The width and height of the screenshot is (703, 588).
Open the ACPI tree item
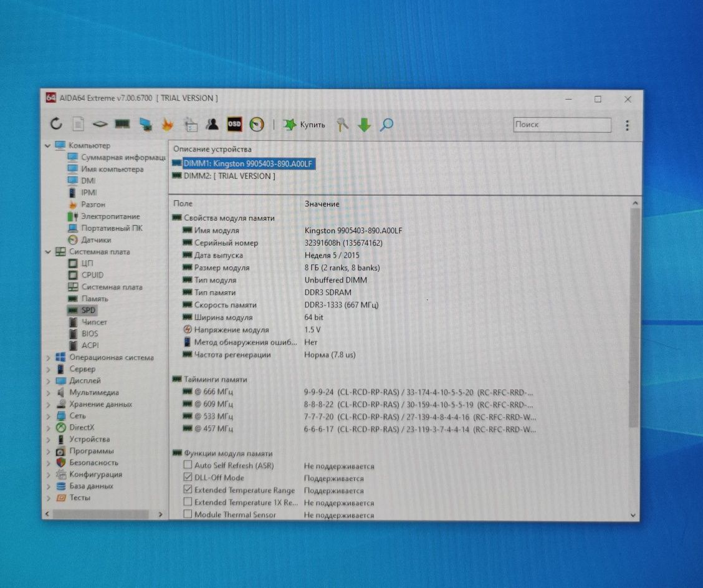pyautogui.click(x=84, y=345)
